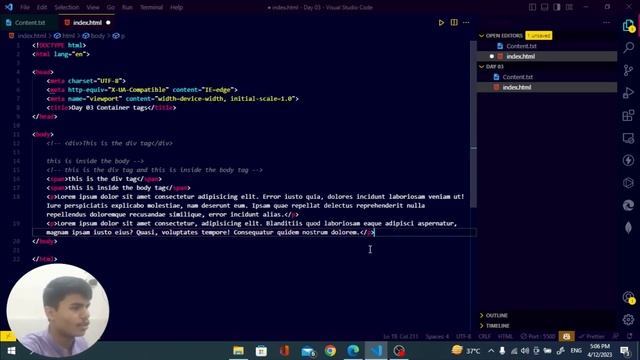
Task: Open the Go menu
Action: [111, 7]
